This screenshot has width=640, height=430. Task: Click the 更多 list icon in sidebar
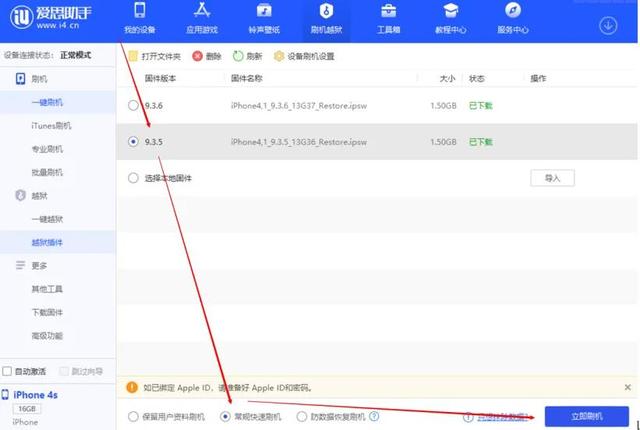coord(20,266)
